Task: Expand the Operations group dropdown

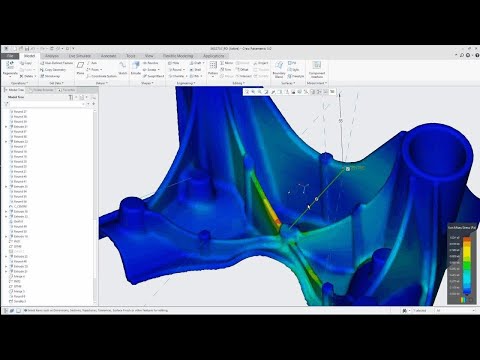Action: pyautogui.click(x=19, y=83)
